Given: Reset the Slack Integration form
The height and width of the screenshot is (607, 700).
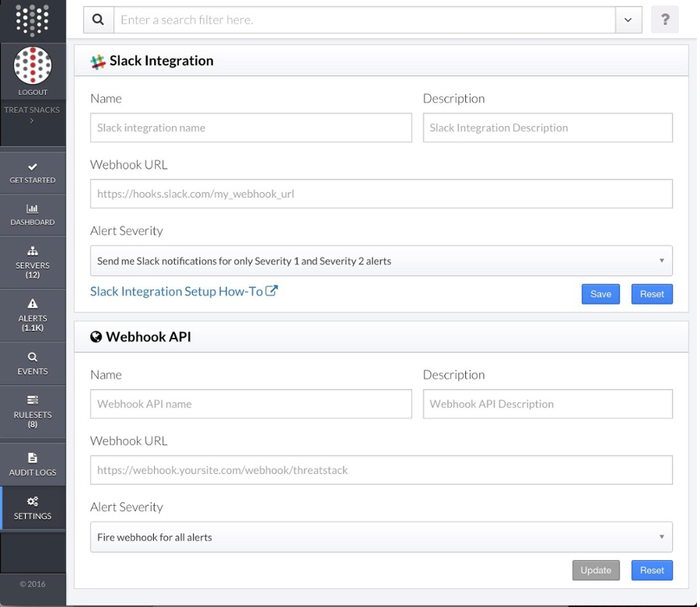Looking at the screenshot, I should coord(652,294).
